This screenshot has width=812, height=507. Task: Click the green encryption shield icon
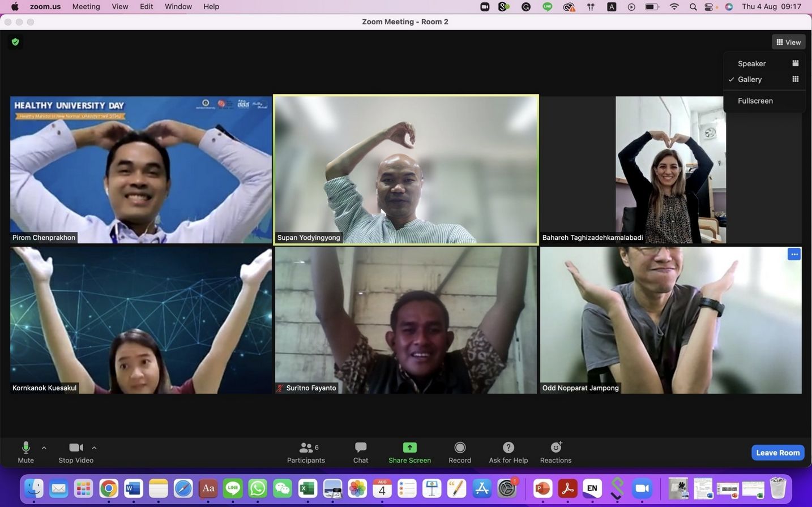coord(15,42)
